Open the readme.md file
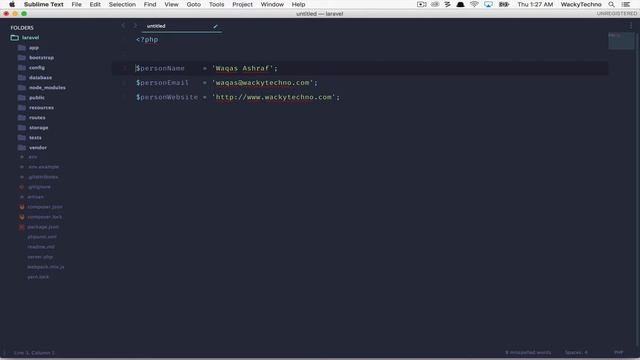640x360 pixels. 41,247
